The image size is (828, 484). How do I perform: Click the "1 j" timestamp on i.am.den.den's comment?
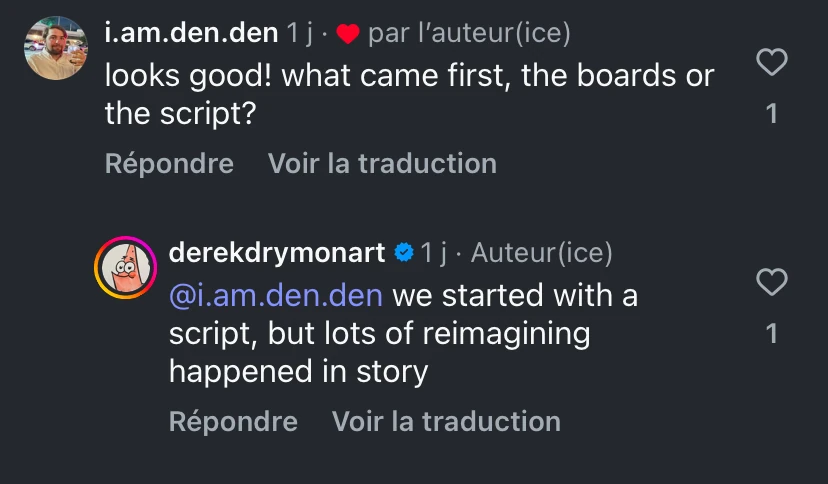[300, 33]
